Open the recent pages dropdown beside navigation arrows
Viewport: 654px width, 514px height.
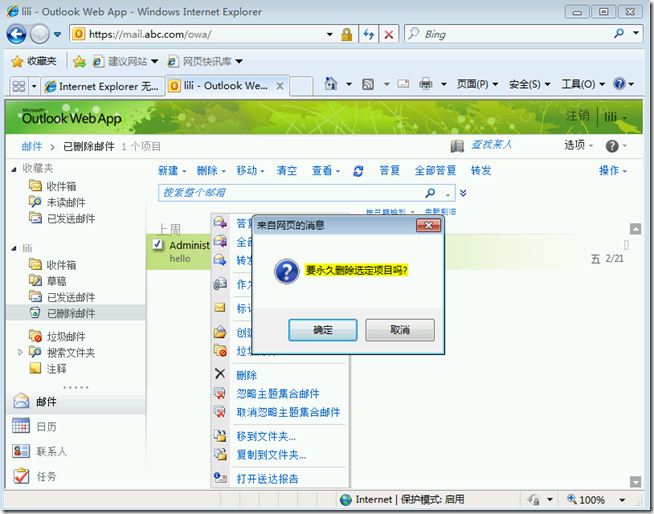click(x=58, y=34)
